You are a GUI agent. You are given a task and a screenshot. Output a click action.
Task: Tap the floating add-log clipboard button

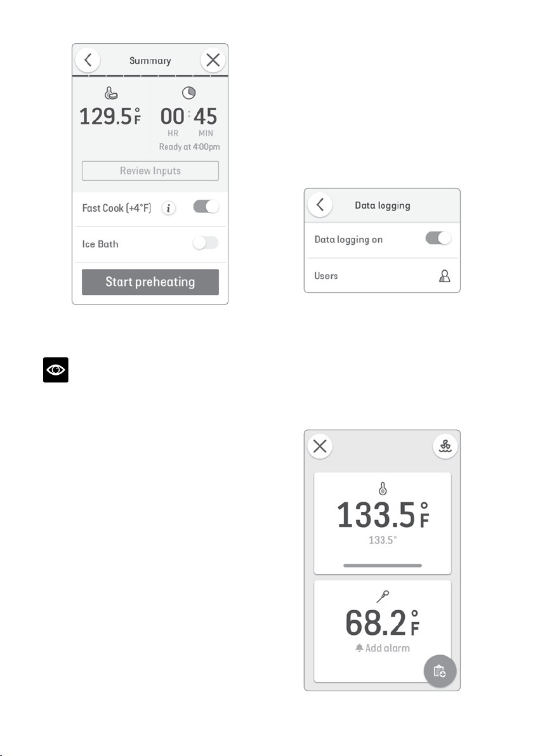pyautogui.click(x=440, y=670)
